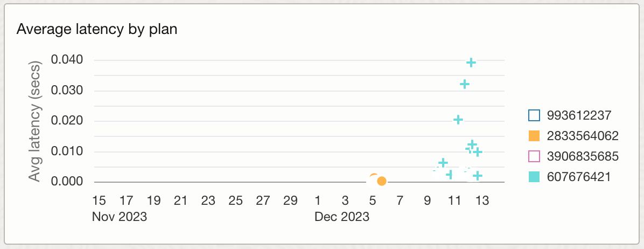Click the orange circle data point near Dec 6
The height and width of the screenshot is (249, 644).
click(381, 181)
